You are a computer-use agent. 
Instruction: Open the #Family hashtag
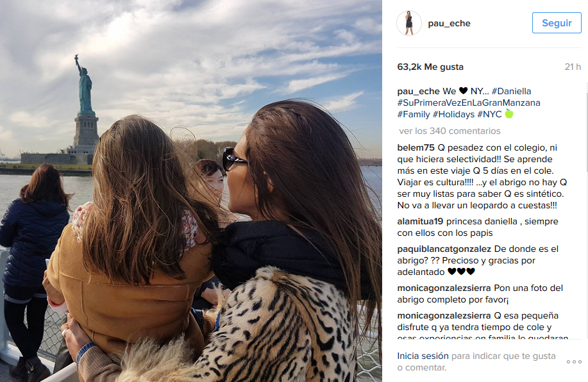[414, 114]
